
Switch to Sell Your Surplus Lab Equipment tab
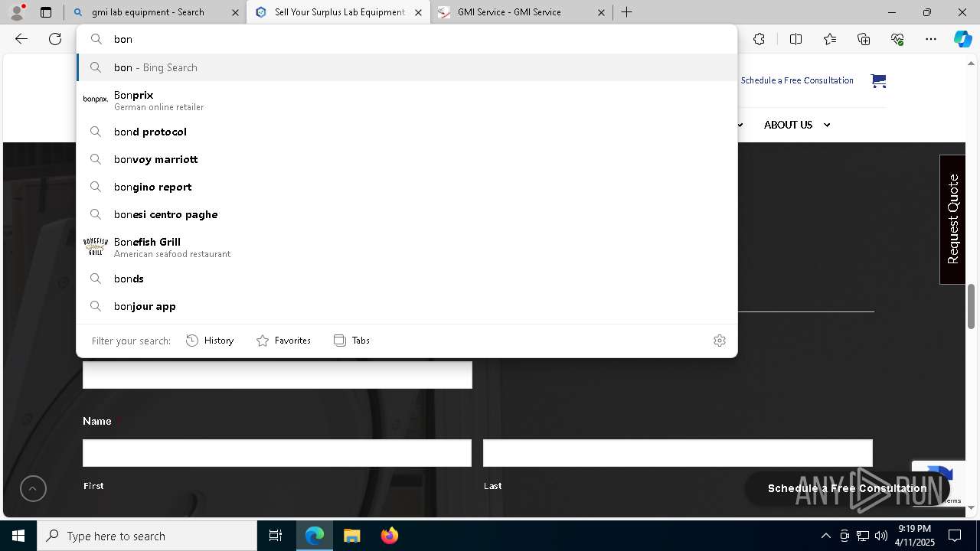338,12
